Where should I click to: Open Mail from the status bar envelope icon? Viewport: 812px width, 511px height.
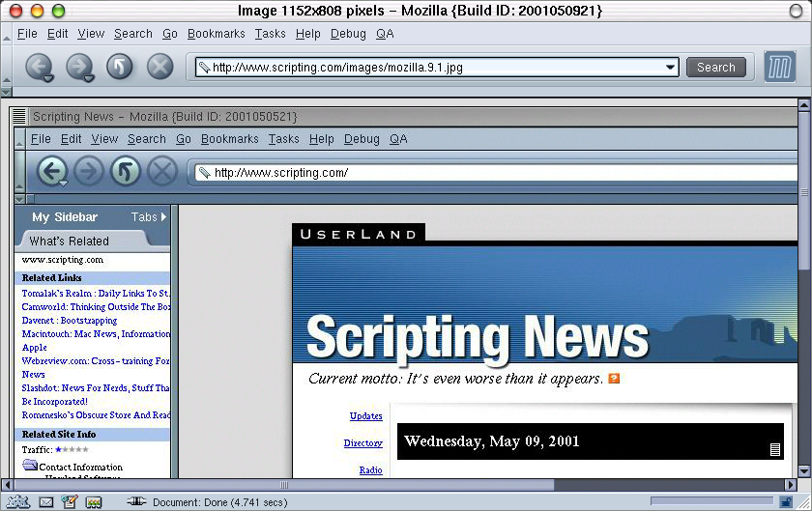46,501
